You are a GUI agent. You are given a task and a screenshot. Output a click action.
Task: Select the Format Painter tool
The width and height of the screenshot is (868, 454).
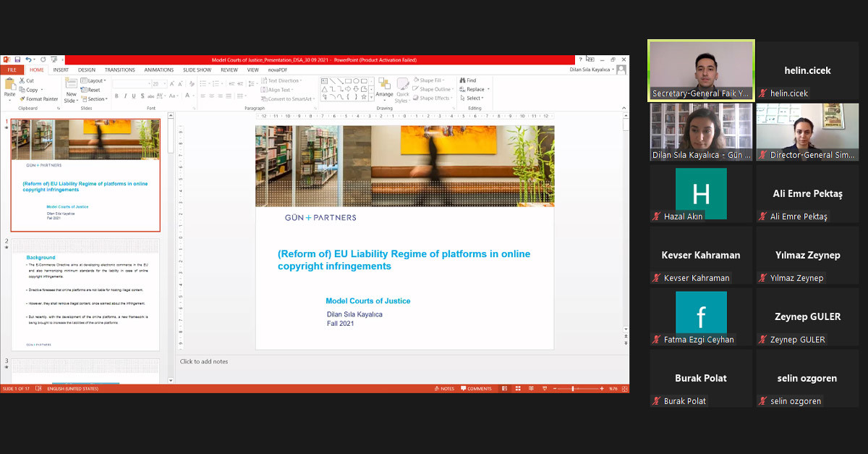point(38,99)
